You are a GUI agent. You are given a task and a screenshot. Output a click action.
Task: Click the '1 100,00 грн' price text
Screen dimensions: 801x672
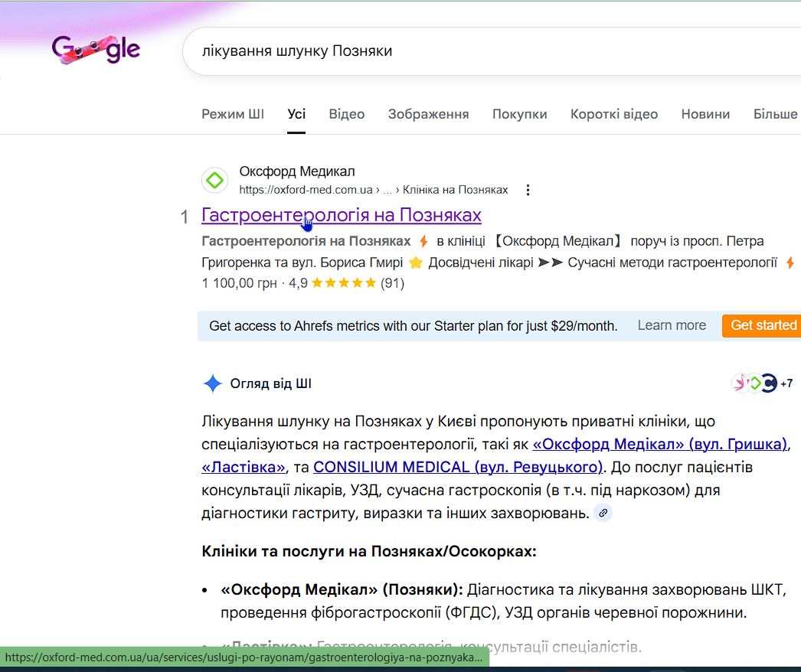[239, 283]
